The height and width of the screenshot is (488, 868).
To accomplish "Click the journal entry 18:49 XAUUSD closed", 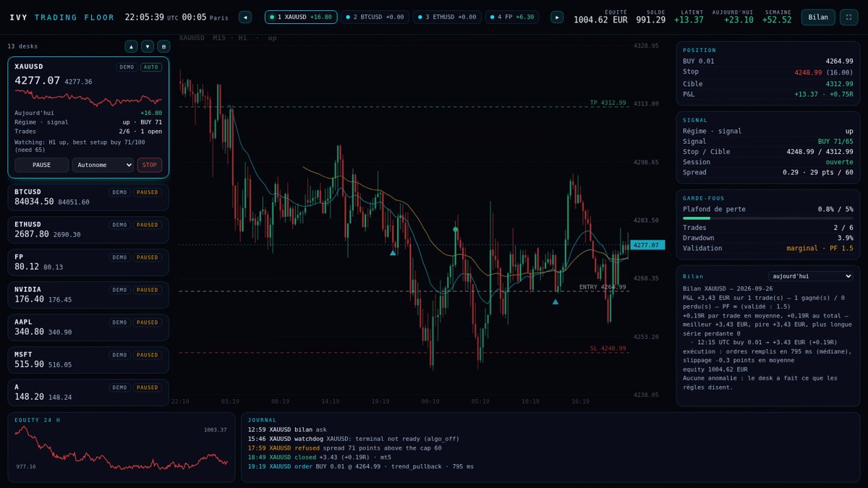I will (320, 458).
